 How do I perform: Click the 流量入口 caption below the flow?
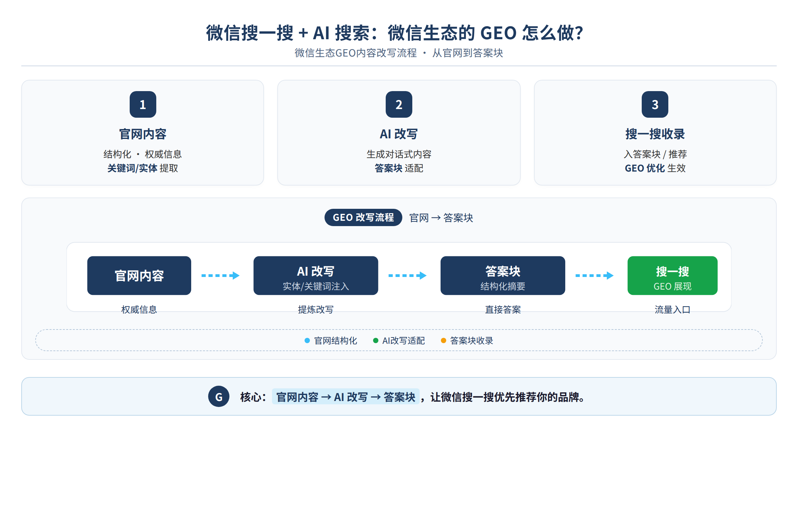tap(672, 310)
